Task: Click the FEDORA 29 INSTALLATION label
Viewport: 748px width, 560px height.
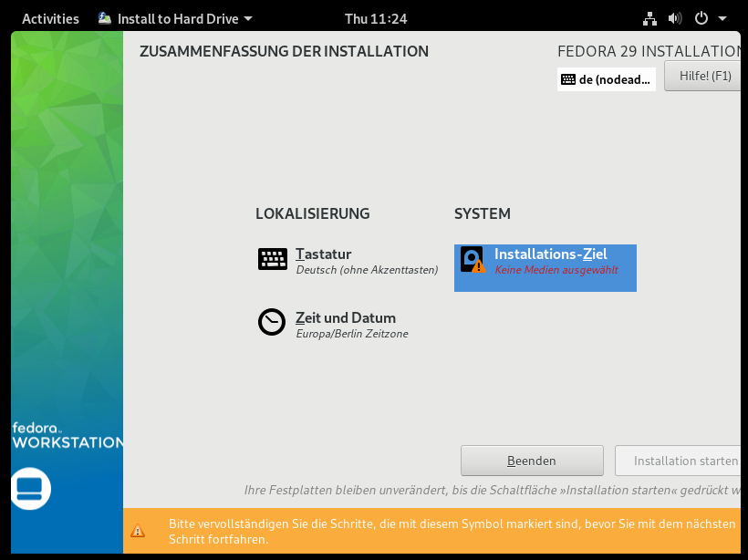Action: point(649,51)
